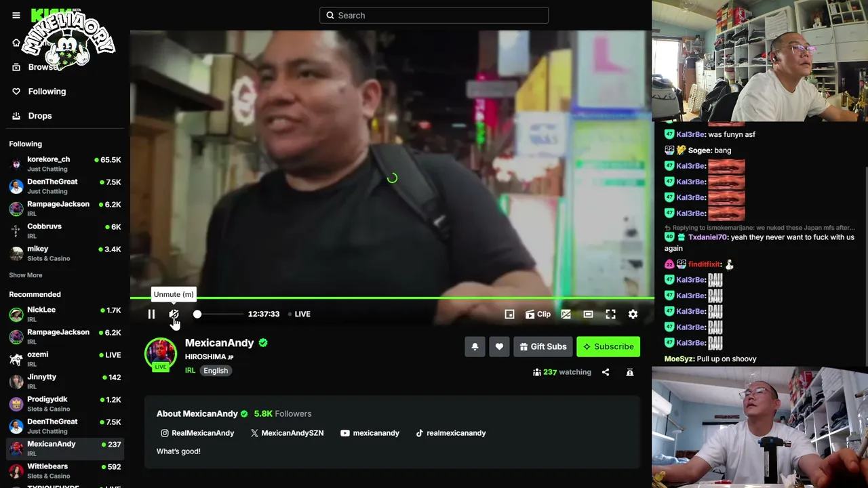The width and height of the screenshot is (868, 488).
Task: Adjust the volume slider knob
Action: tap(197, 314)
